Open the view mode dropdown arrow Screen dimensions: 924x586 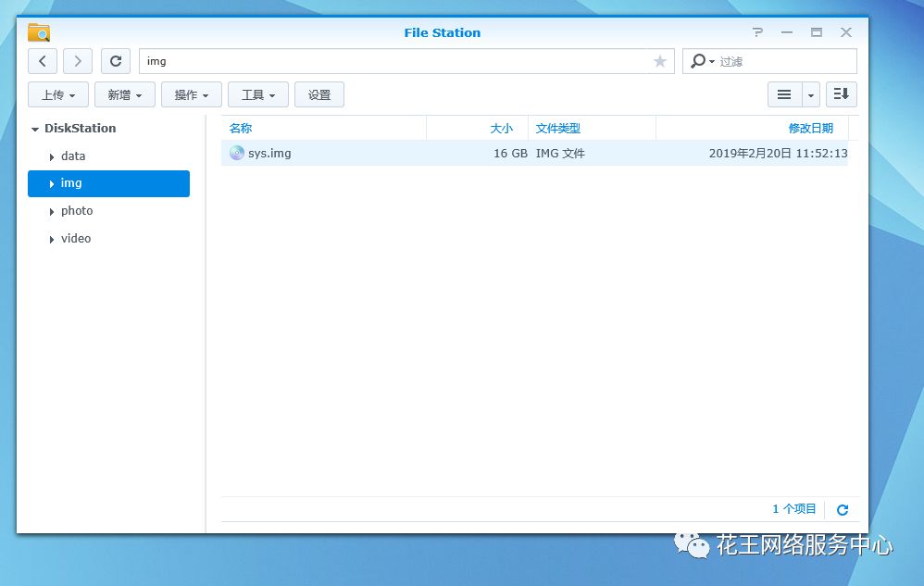coord(811,94)
